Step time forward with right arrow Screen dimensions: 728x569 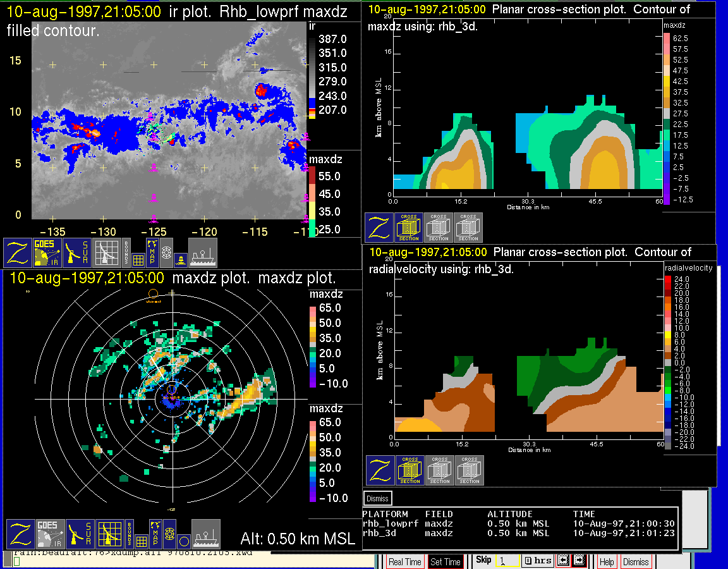pyautogui.click(x=579, y=561)
